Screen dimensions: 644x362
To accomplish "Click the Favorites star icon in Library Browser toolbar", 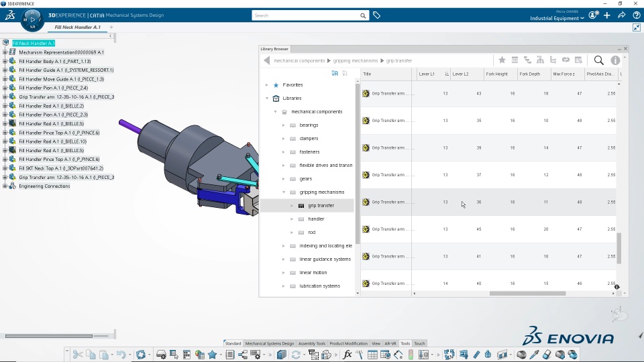I will [502, 60].
